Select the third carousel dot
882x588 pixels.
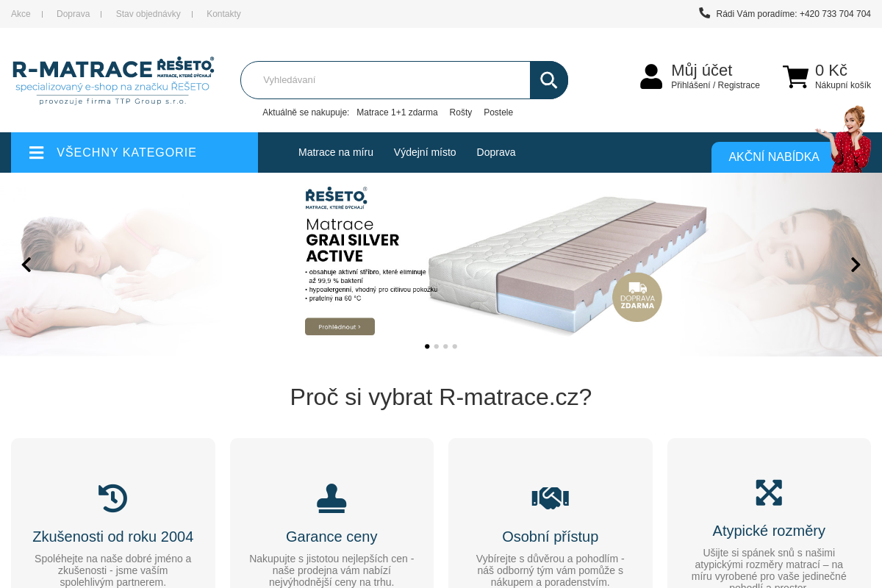(x=445, y=346)
